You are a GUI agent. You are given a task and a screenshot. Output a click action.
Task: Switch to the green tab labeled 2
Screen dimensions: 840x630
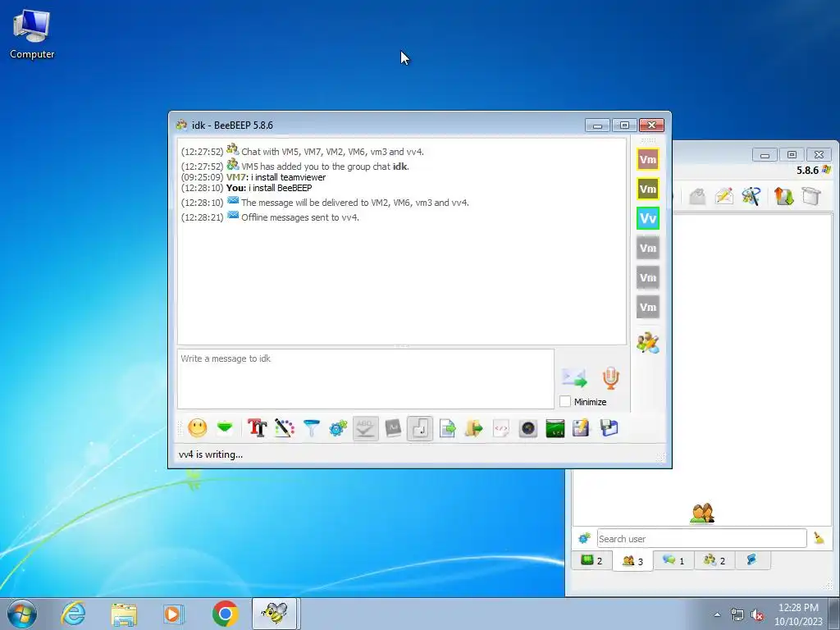[591, 560]
